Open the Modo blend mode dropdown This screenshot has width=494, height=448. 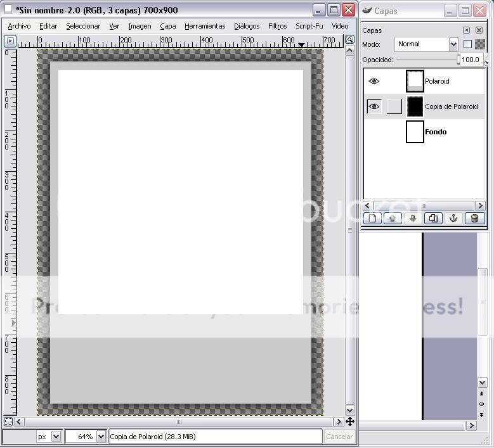point(426,44)
